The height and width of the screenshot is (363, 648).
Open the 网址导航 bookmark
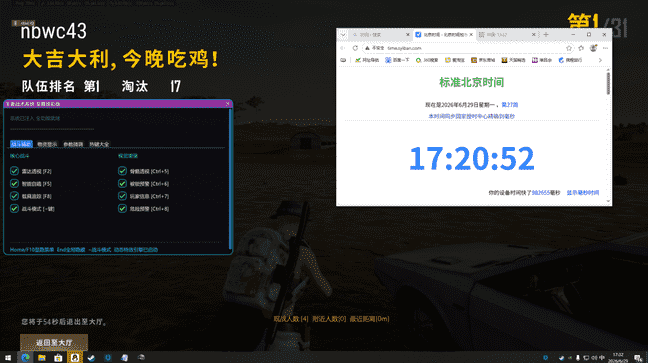coord(367,60)
